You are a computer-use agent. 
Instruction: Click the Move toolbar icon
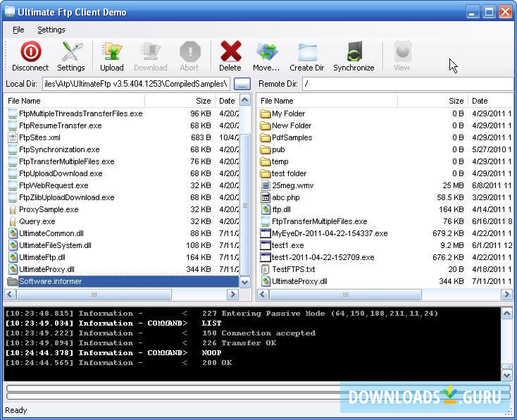point(266,52)
